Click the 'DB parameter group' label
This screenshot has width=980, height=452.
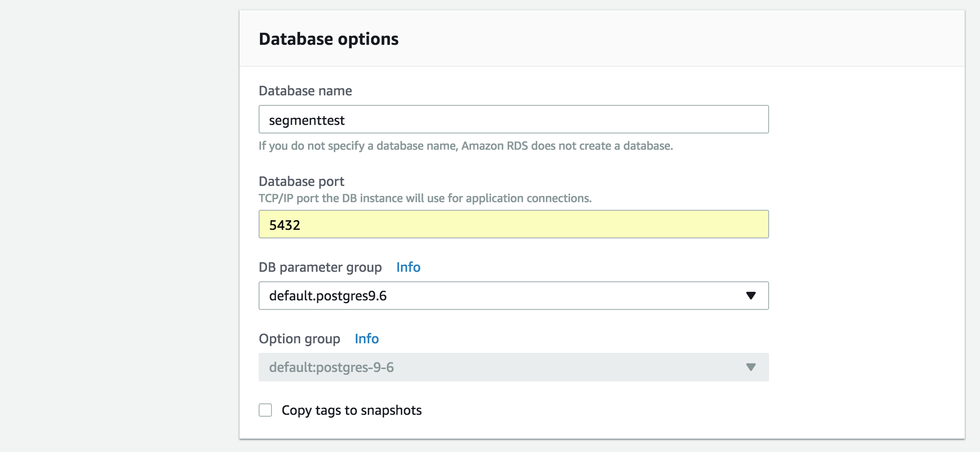point(320,267)
